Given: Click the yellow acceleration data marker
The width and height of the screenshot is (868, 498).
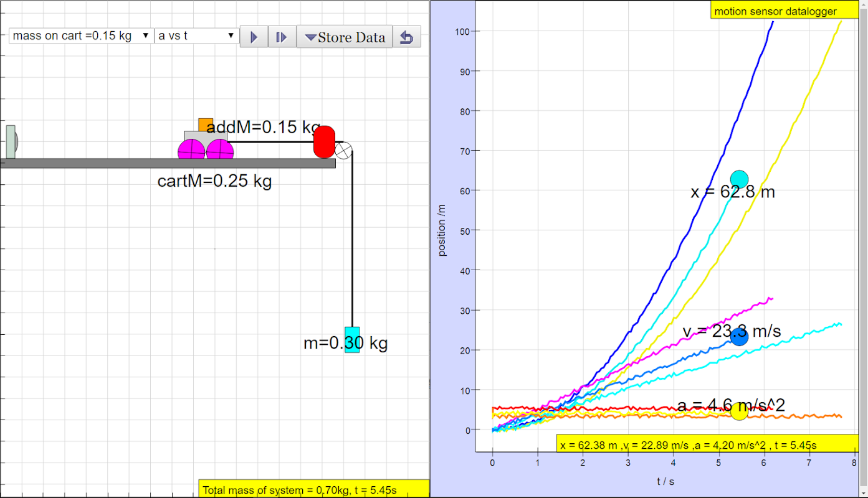Looking at the screenshot, I should coord(739,411).
